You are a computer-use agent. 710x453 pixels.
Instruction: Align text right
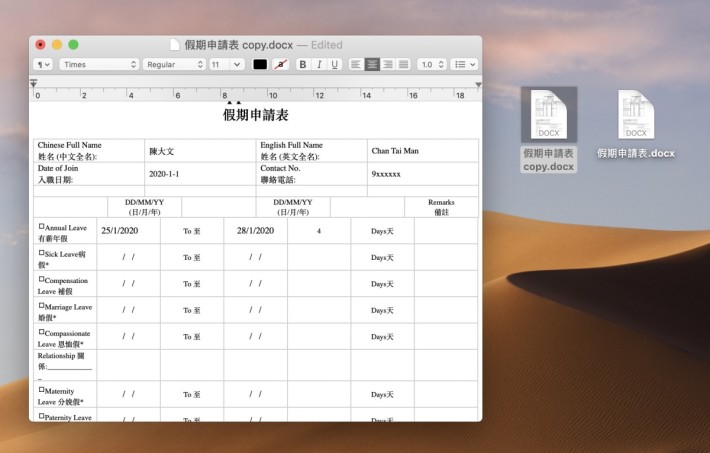pyautogui.click(x=388, y=65)
